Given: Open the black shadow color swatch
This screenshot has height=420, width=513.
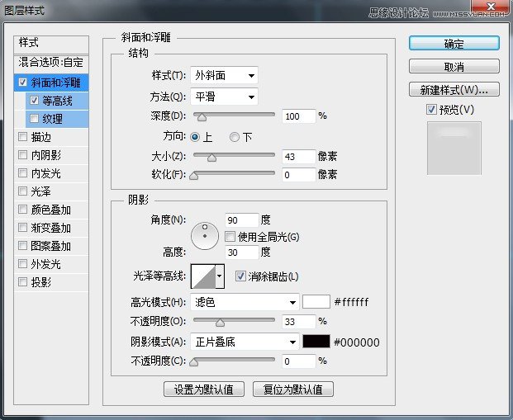Looking at the screenshot, I should (316, 342).
